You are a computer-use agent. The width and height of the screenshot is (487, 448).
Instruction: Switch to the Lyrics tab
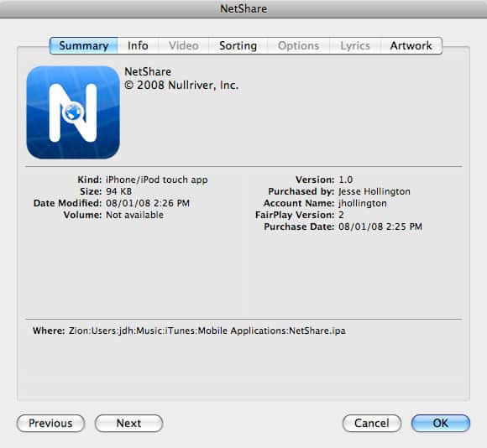click(355, 45)
